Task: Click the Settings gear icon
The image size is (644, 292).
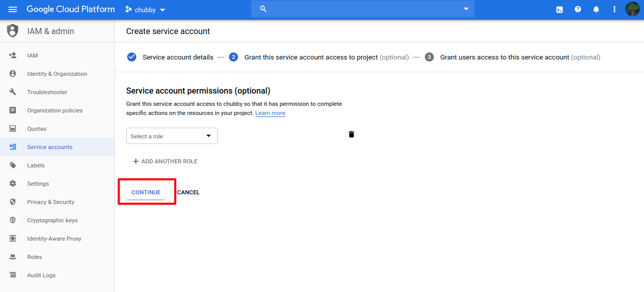Action: 13,184
